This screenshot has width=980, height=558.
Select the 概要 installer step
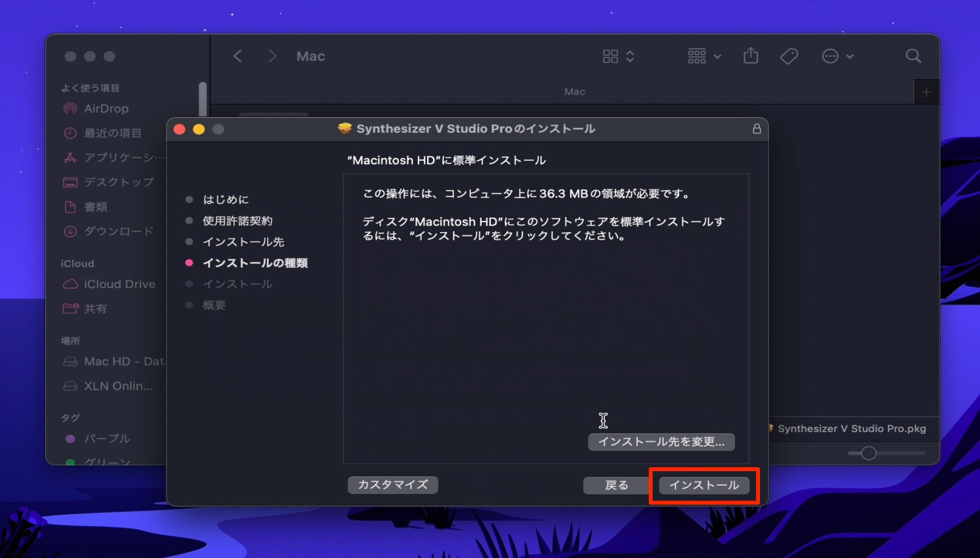pos(214,305)
